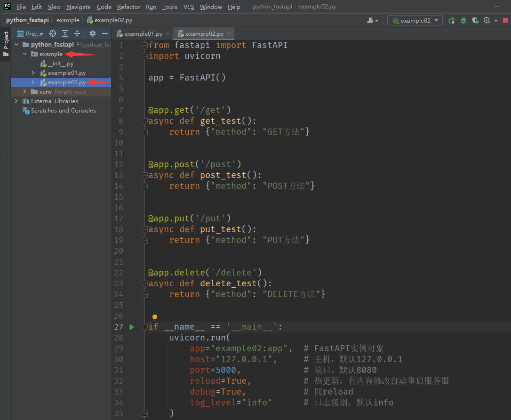Hide the Project panel with minimize dash
This screenshot has height=420, width=511.
click(105, 33)
